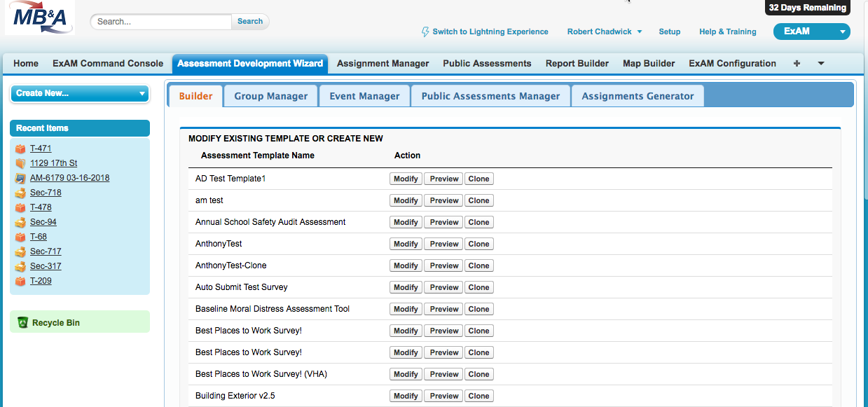Click Auto Submit Test Survey name

[x=242, y=287]
